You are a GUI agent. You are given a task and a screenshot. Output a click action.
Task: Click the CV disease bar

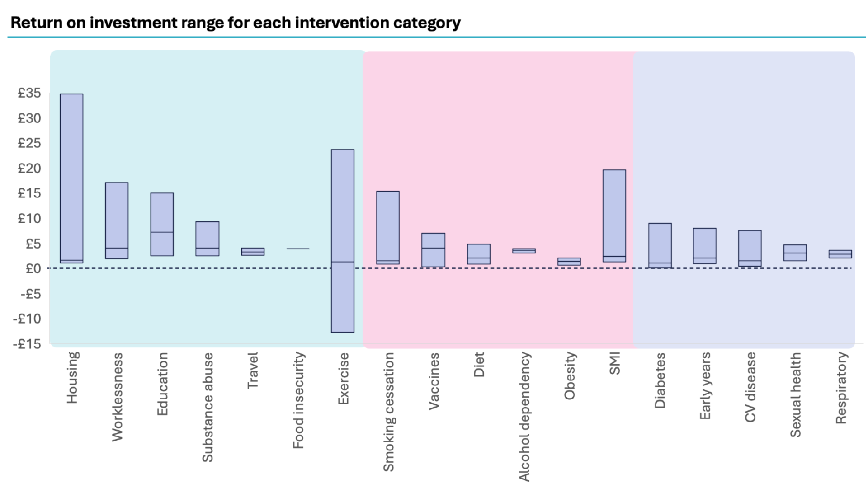(750, 248)
